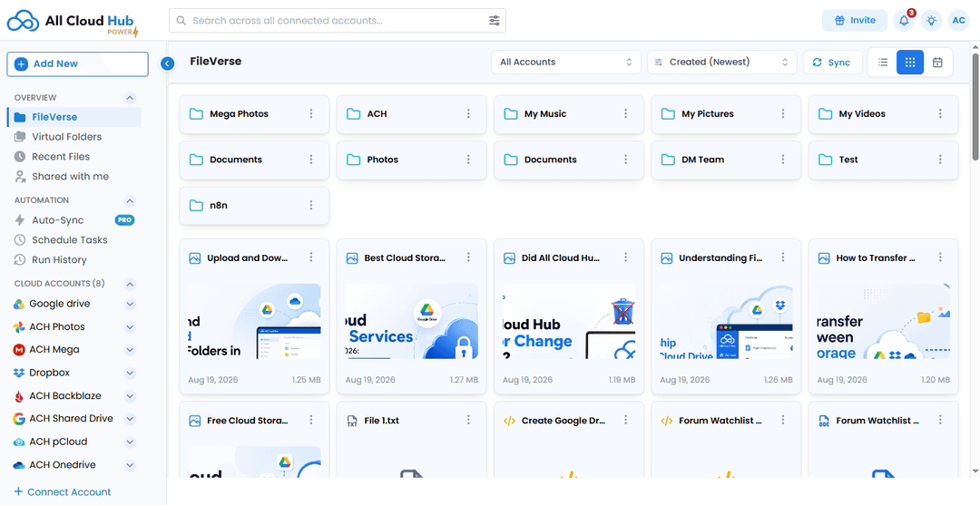Open the All Cloud Hub logo
Viewport: 980px width, 505px height.
pos(73,22)
